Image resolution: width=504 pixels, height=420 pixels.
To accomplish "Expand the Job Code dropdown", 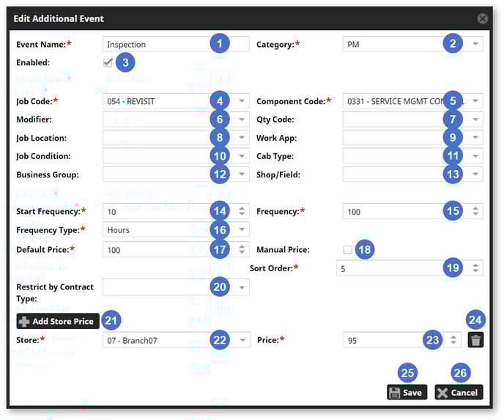I will pos(242,101).
